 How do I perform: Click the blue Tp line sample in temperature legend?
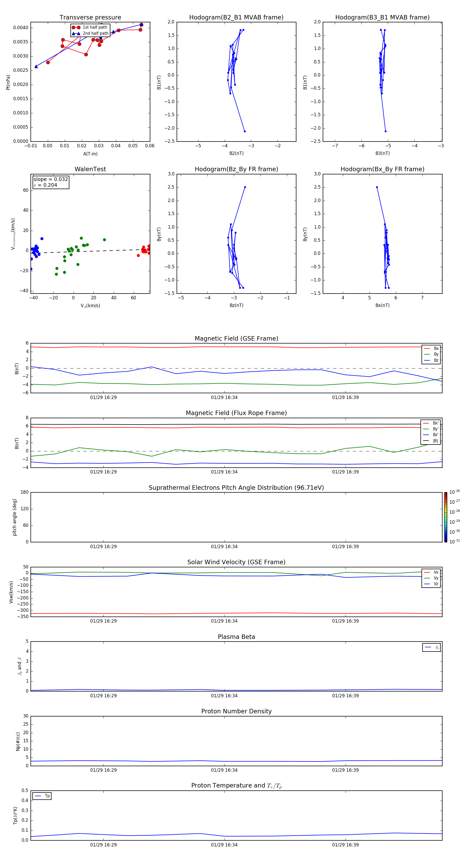38,796
